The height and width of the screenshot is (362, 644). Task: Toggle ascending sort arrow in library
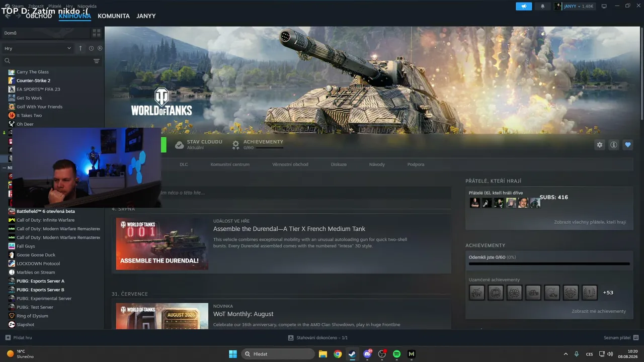(x=80, y=48)
